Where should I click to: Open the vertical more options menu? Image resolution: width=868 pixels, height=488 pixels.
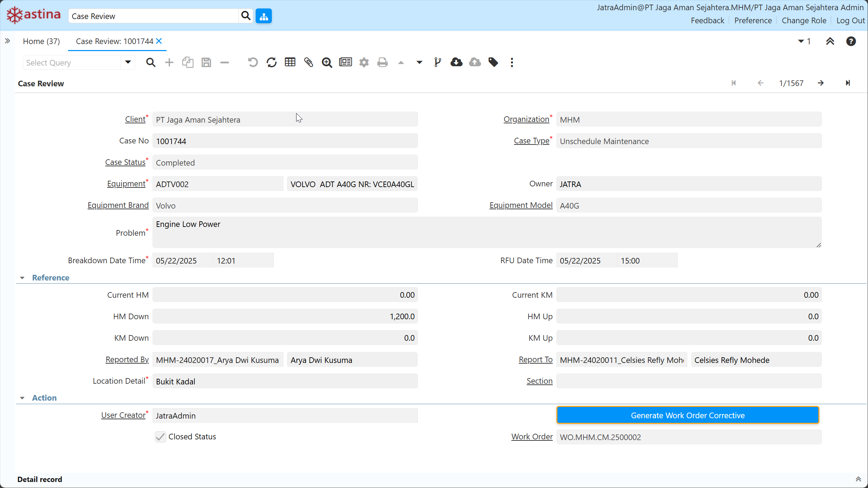(512, 62)
